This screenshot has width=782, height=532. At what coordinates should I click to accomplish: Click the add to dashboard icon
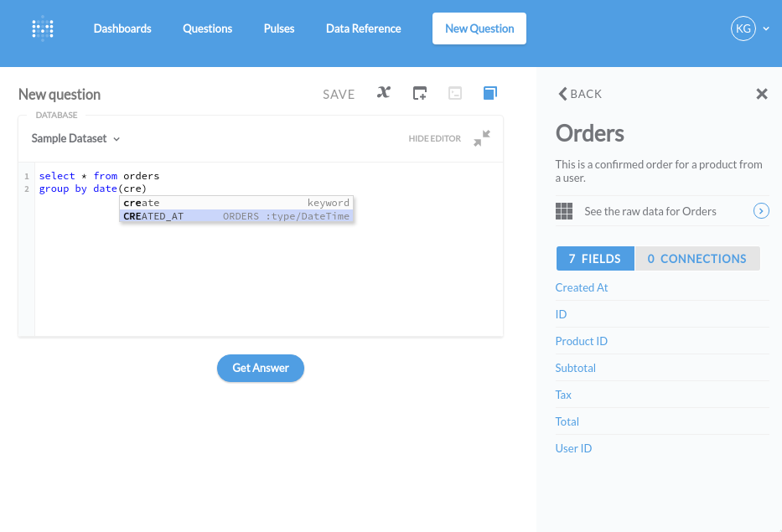(x=420, y=93)
